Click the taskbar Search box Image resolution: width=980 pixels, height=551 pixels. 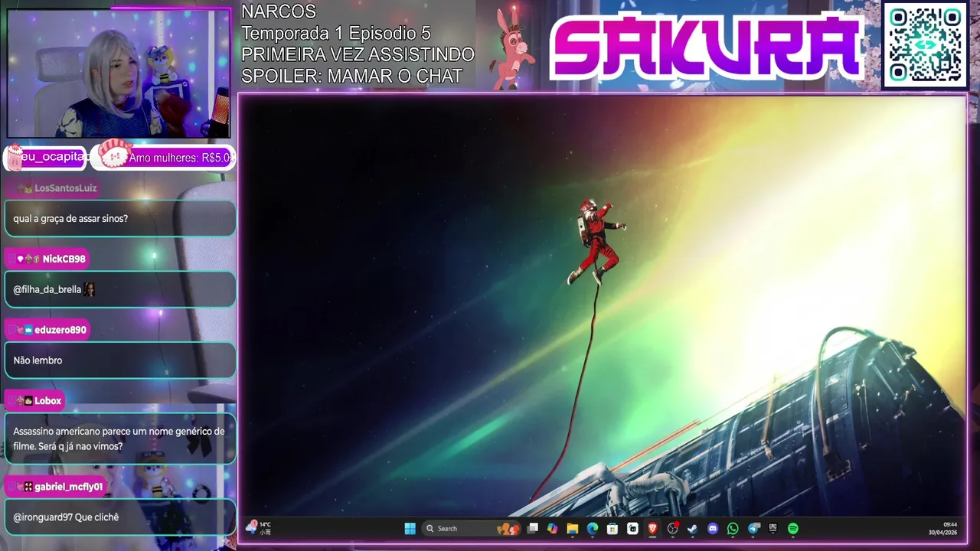pos(472,528)
